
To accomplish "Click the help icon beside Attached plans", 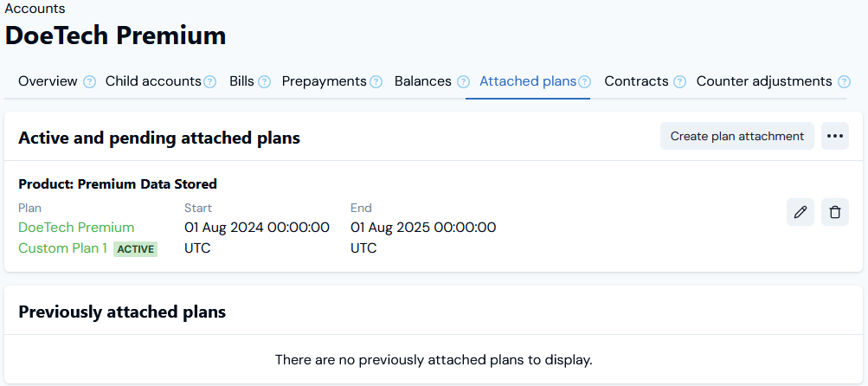I will coord(584,82).
